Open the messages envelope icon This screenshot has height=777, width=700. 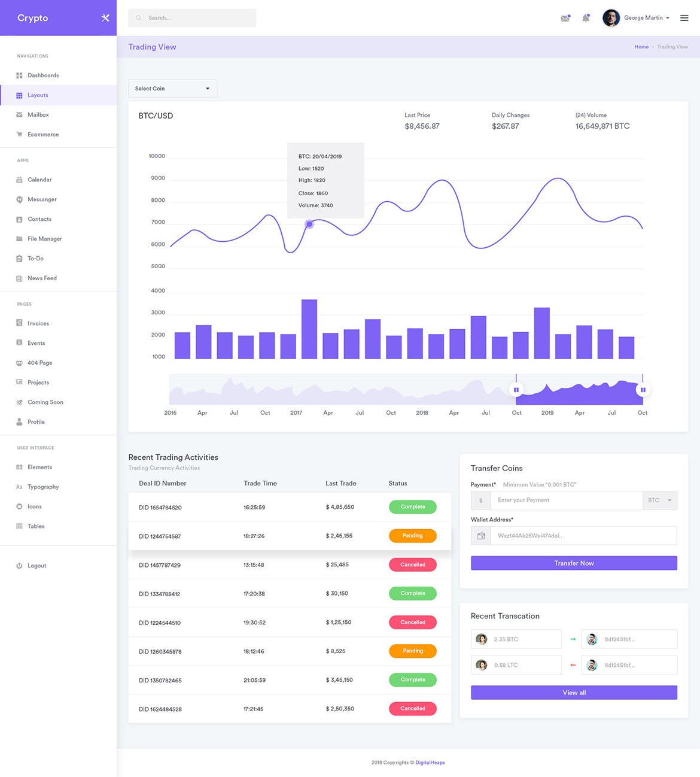(x=565, y=18)
